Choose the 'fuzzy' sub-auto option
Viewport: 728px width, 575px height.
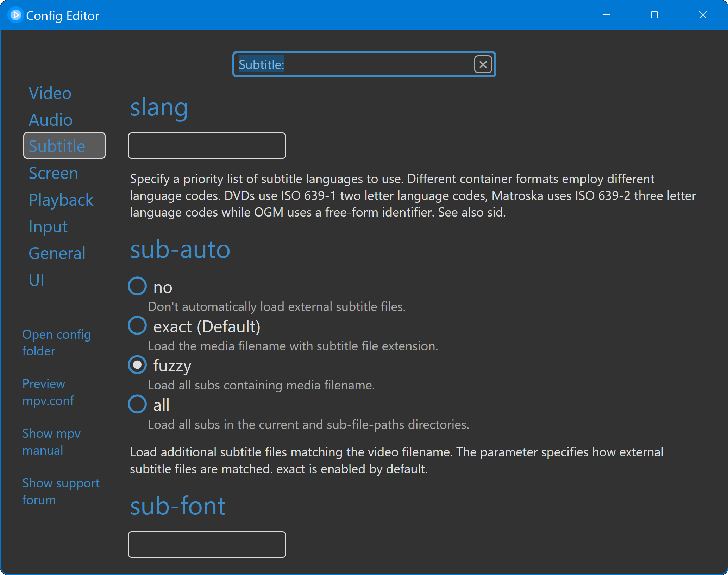(137, 365)
